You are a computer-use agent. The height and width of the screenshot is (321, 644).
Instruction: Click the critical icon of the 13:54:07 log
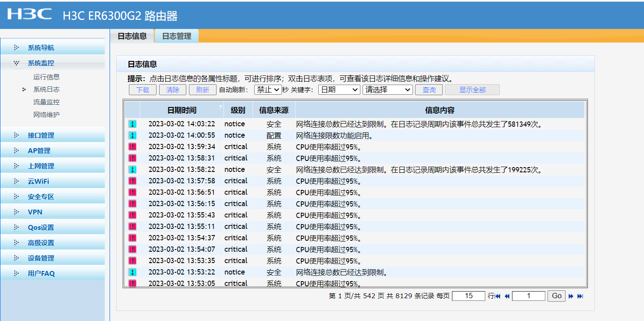click(x=132, y=250)
